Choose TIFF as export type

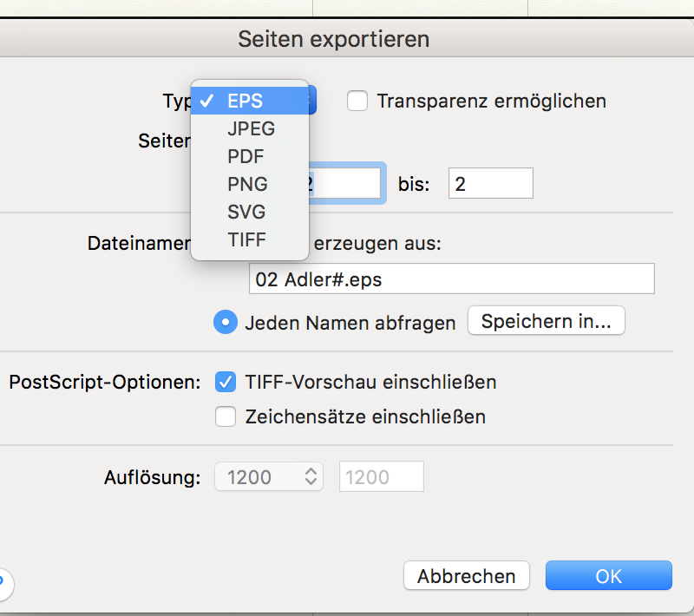246,239
